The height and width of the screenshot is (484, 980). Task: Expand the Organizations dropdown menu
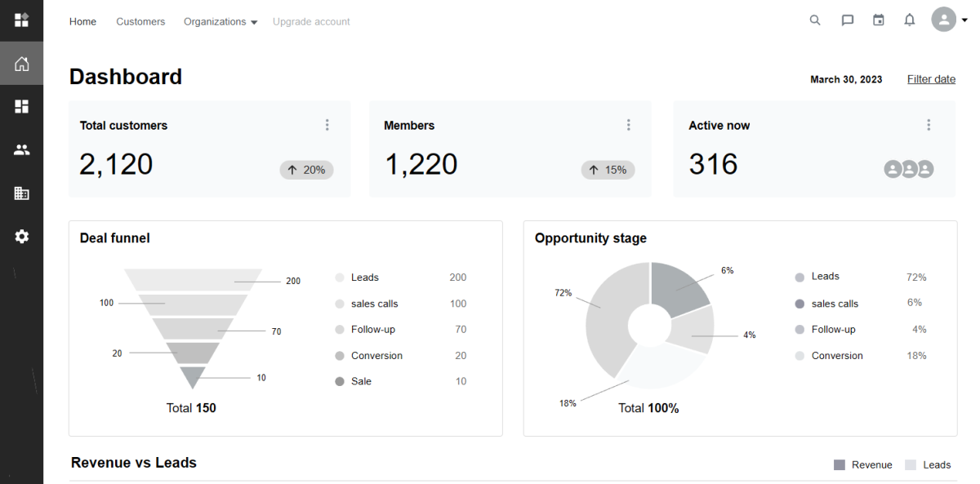tap(220, 22)
